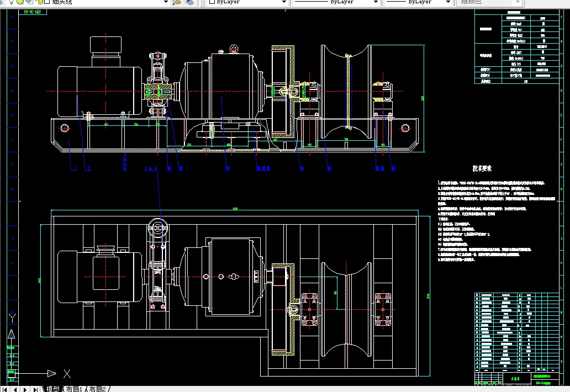Open the 随颜色 plot style dropdown
The width and height of the screenshot is (570, 392).
[518, 2]
